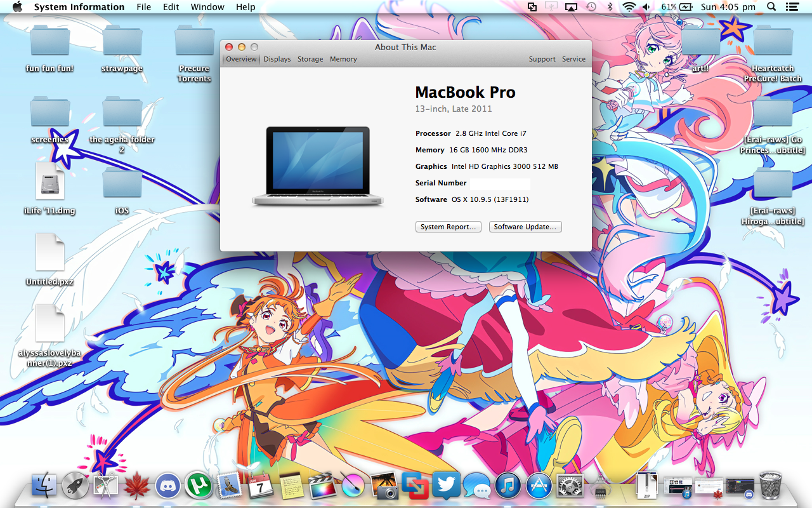The width and height of the screenshot is (812, 508).
Task: Open Calendar in the dock
Action: 260,486
